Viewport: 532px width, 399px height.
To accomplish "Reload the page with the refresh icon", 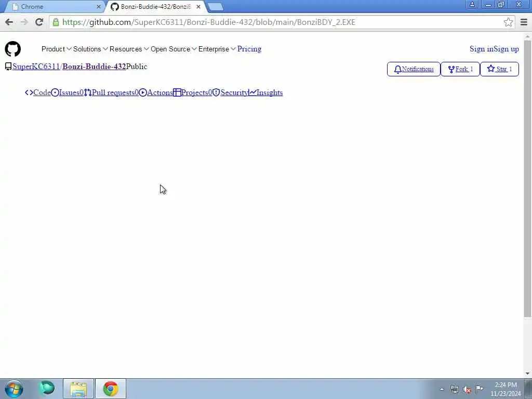I will point(39,22).
